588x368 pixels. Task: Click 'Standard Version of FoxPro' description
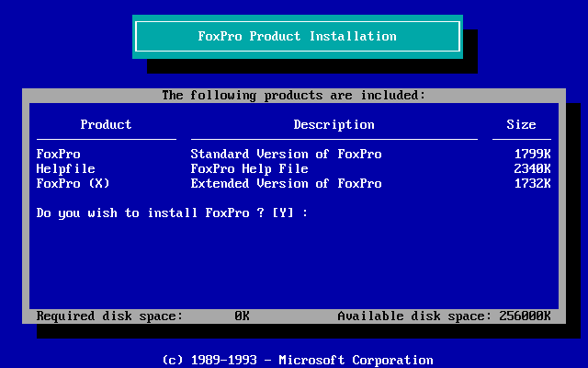click(286, 154)
